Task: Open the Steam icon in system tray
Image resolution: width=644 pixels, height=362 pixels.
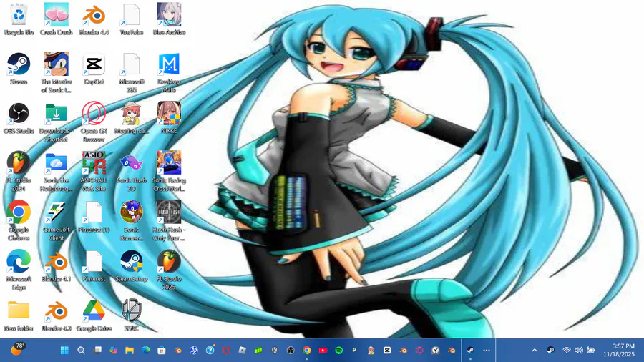Action: click(550, 350)
